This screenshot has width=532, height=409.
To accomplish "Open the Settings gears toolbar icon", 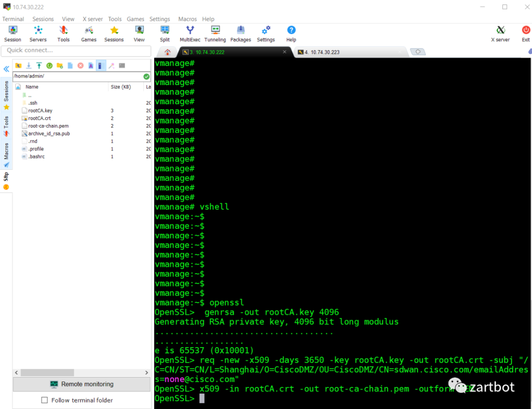I will tap(266, 34).
